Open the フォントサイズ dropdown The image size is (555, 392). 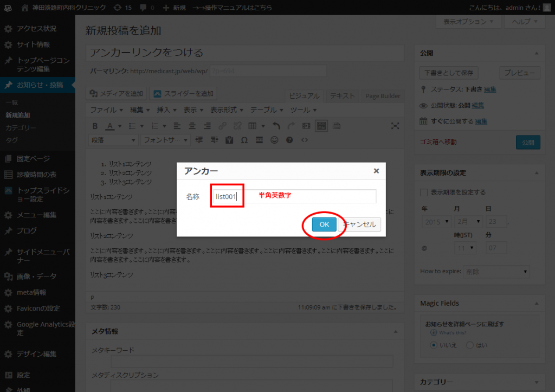pyautogui.click(x=165, y=140)
